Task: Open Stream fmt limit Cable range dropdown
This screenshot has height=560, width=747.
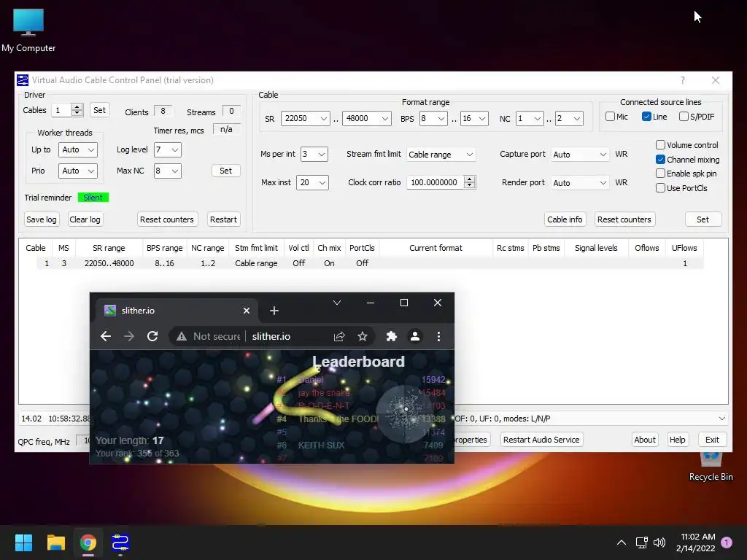Action: 441,155
